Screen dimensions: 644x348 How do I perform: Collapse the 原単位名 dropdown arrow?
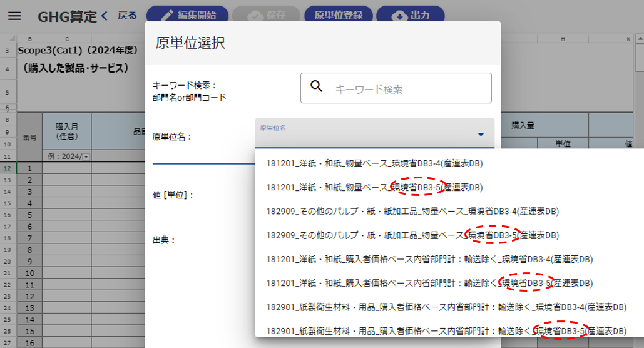point(481,134)
